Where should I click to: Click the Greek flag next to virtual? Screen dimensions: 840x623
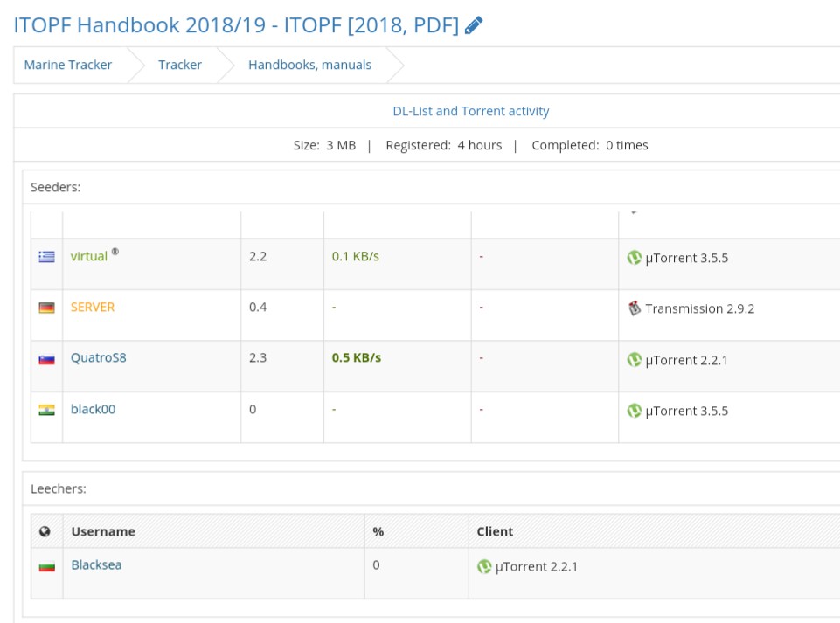(x=47, y=257)
